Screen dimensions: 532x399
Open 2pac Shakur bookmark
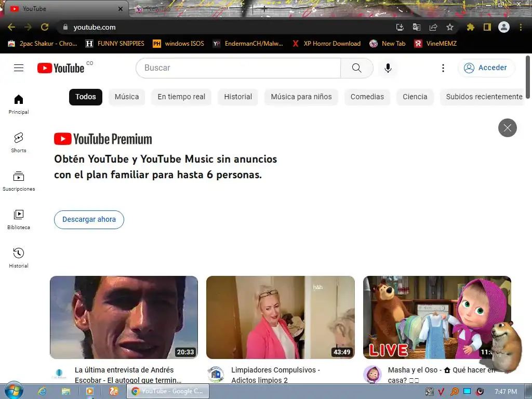(43, 44)
